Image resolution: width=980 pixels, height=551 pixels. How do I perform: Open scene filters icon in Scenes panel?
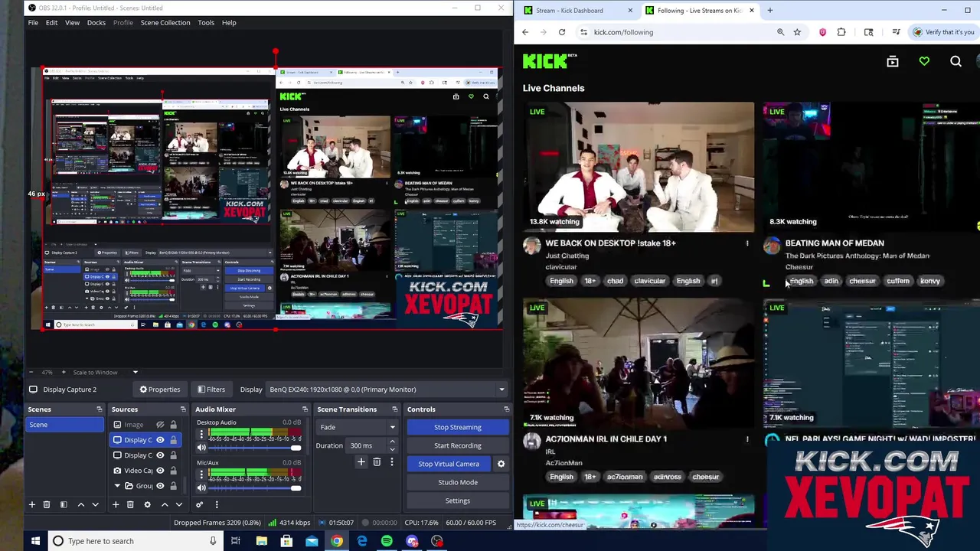64,504
